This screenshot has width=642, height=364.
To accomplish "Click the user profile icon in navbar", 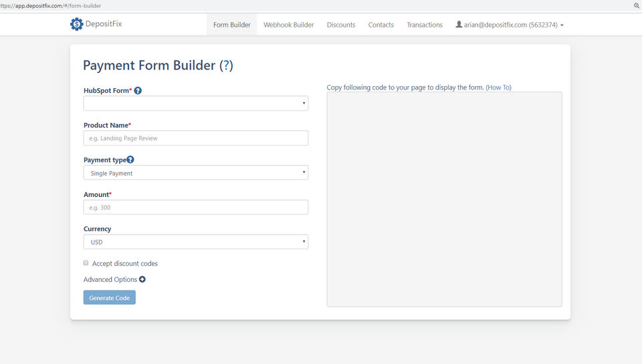I will 459,25.
